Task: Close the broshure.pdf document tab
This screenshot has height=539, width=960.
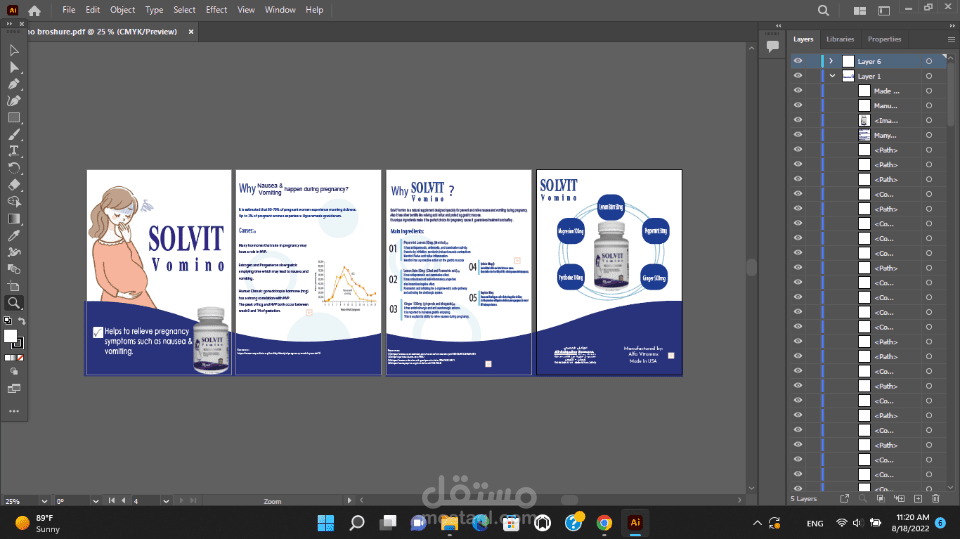Action: [191, 32]
